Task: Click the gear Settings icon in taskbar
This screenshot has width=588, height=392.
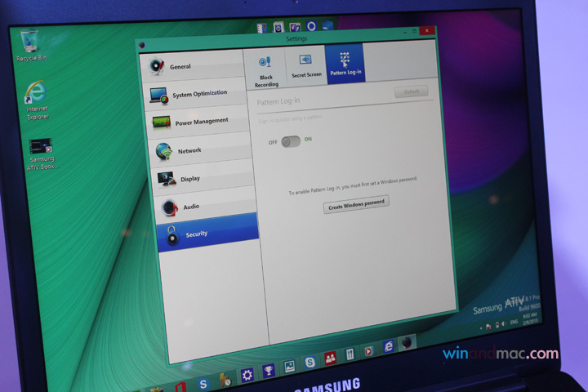Action: point(247,374)
